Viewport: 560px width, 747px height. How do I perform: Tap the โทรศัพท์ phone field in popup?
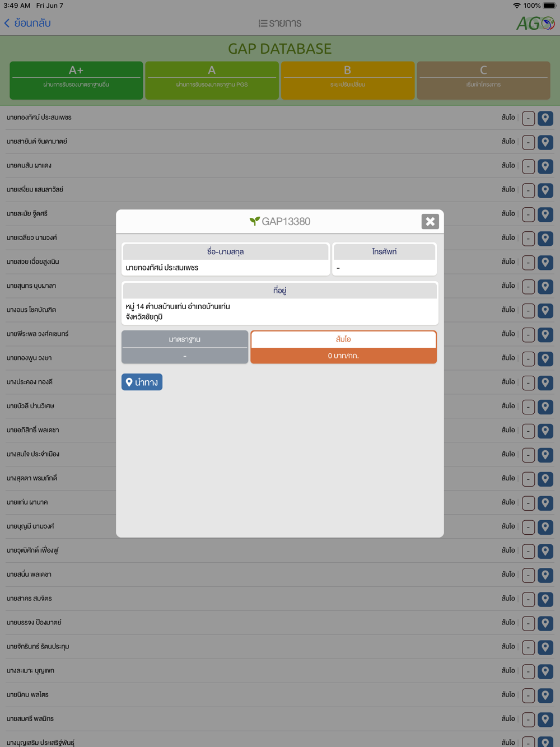coord(384,259)
